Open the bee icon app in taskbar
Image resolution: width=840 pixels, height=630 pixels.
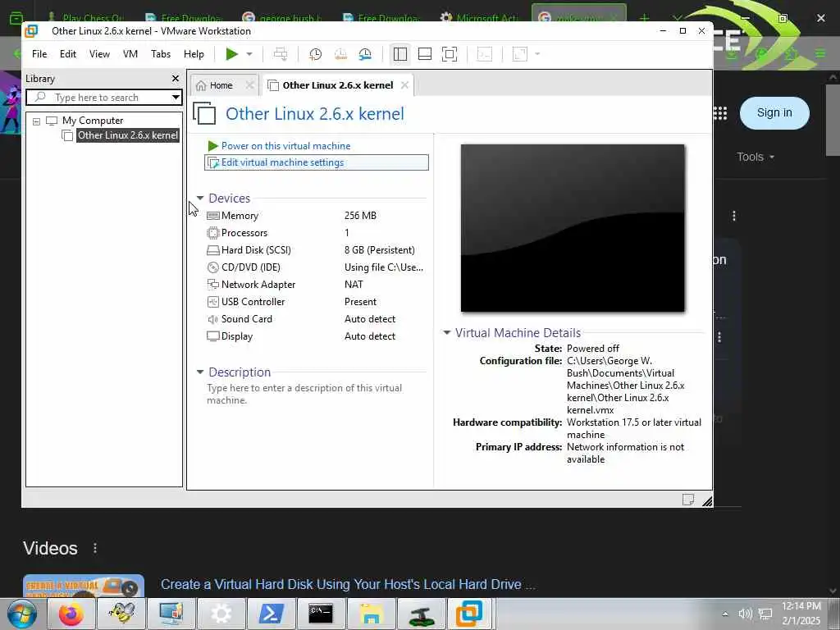click(x=121, y=614)
